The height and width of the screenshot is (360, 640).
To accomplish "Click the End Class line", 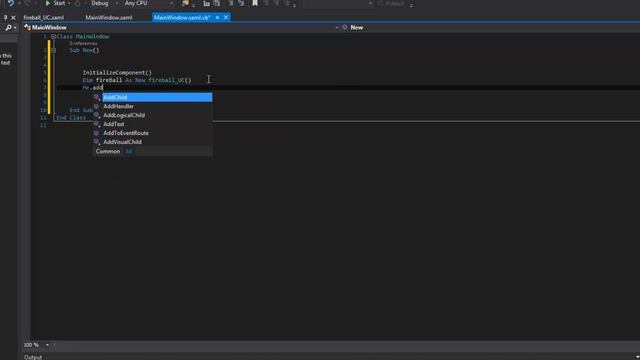I will 71,118.
